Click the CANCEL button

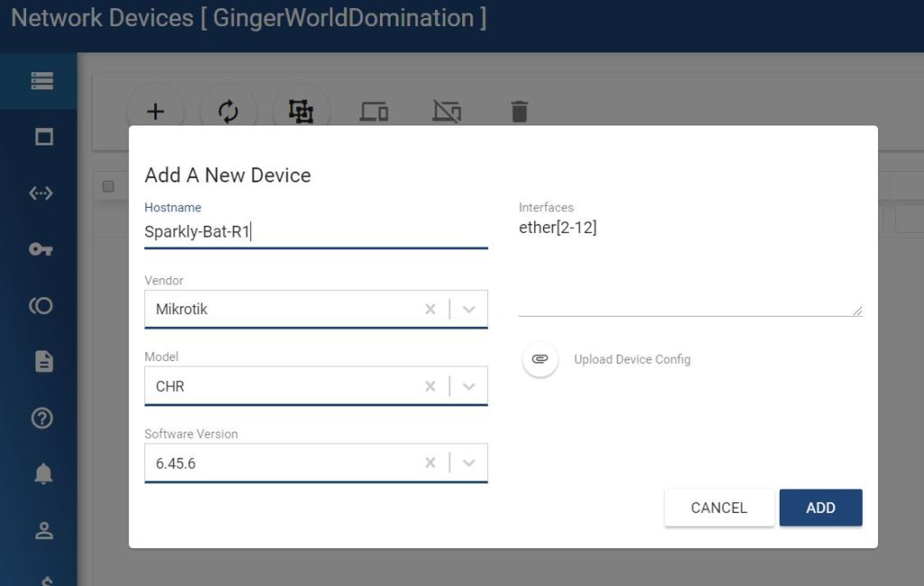click(x=718, y=507)
